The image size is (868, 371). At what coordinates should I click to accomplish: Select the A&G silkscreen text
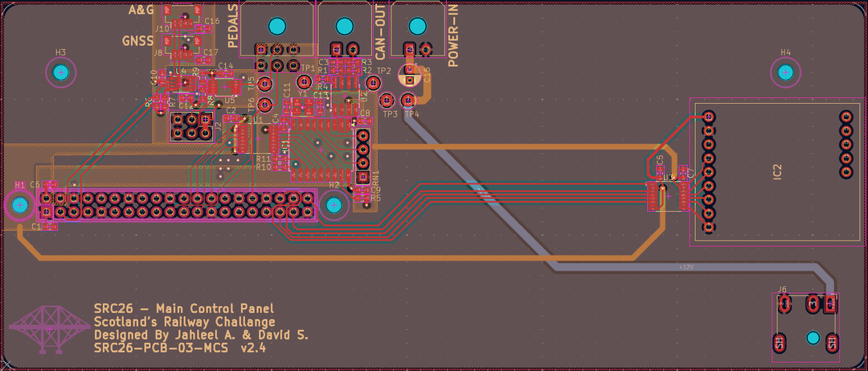click(141, 10)
